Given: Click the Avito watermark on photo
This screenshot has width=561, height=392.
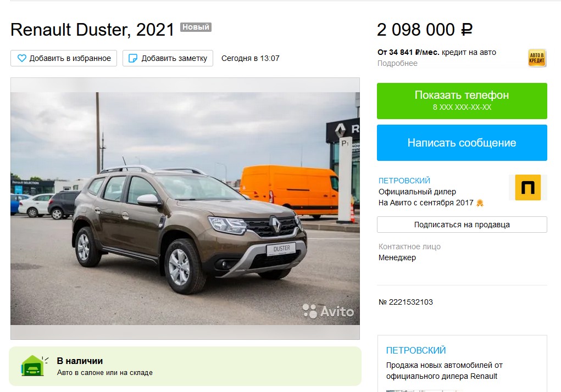Looking at the screenshot, I should [x=328, y=311].
